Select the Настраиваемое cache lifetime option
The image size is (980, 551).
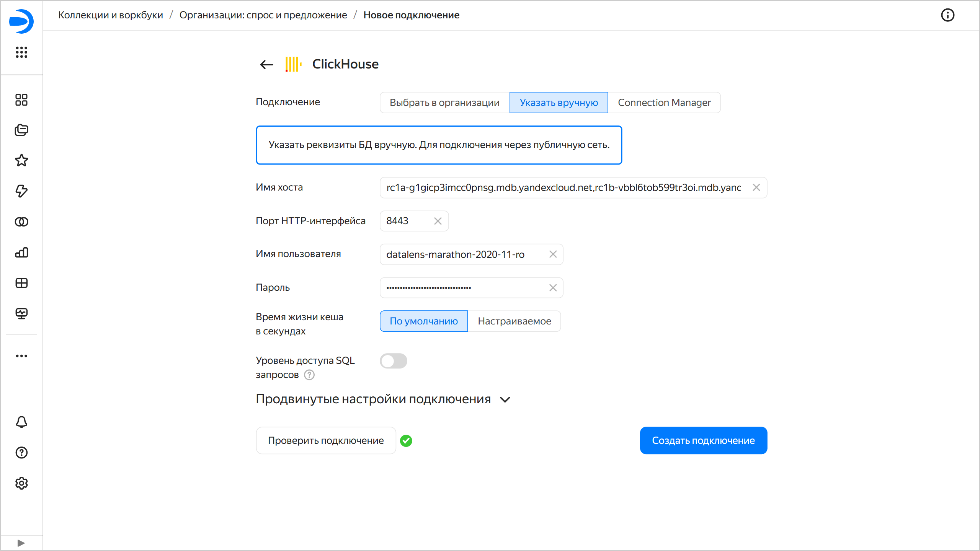(x=514, y=321)
